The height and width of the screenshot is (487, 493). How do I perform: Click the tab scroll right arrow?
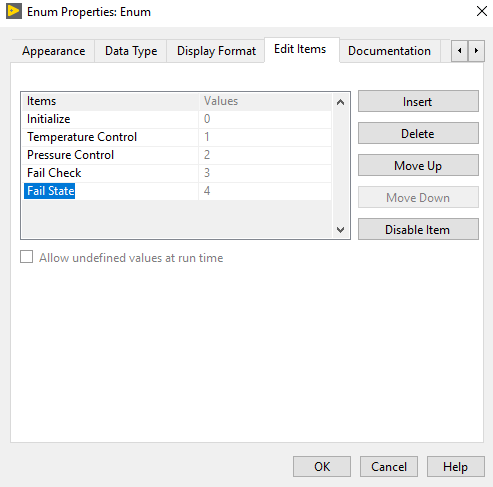[476, 51]
